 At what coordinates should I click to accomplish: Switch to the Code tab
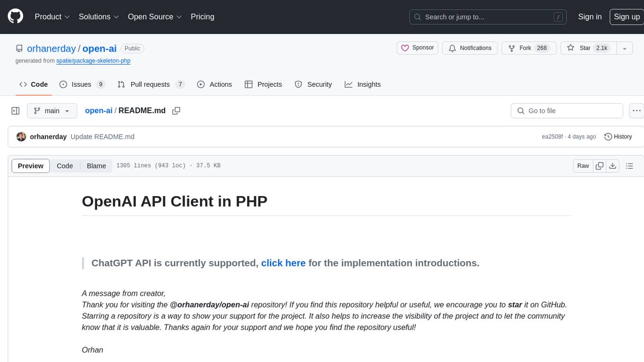pyautogui.click(x=34, y=84)
